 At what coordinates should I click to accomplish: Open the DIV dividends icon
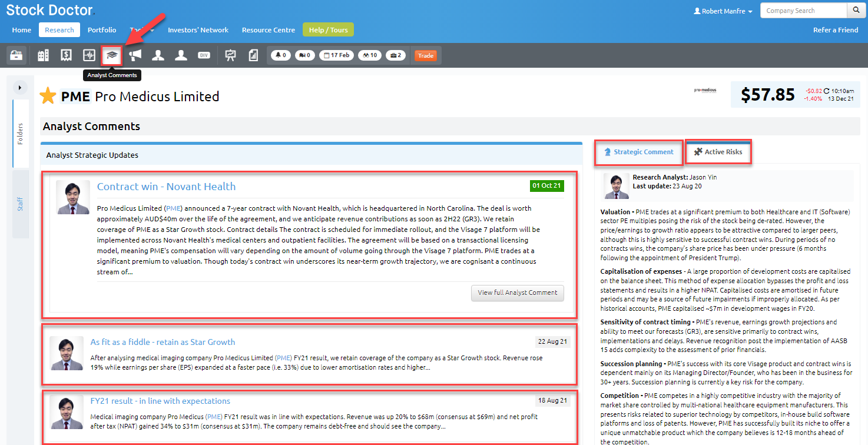(x=204, y=55)
